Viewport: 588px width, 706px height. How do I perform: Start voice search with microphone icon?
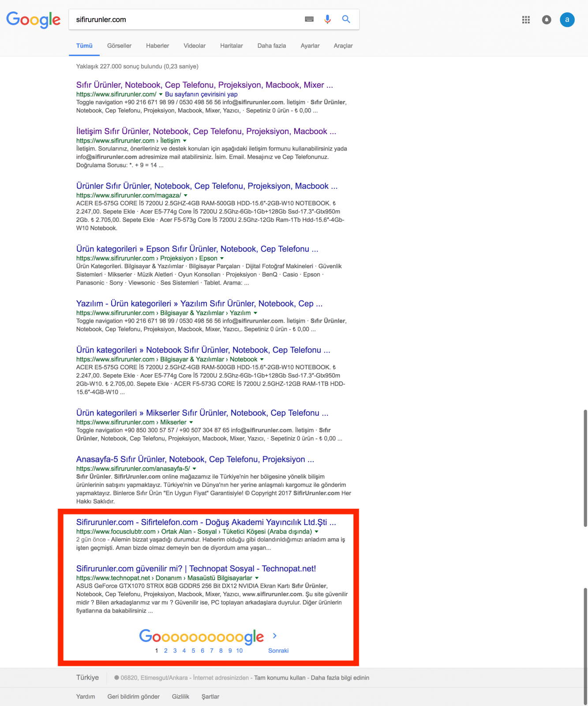(x=327, y=19)
